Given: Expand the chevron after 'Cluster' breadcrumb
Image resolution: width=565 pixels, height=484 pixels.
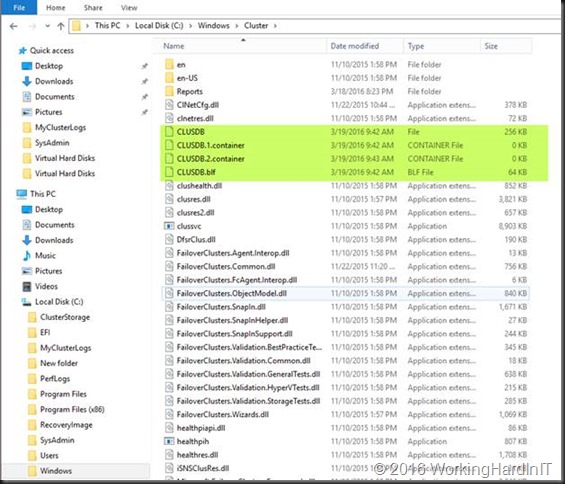Looking at the screenshot, I should click(275, 26).
